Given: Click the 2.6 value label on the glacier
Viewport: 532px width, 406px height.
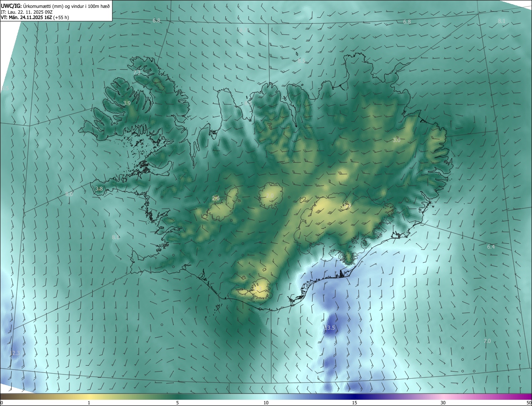Looking at the screenshot, I should 216,198.
